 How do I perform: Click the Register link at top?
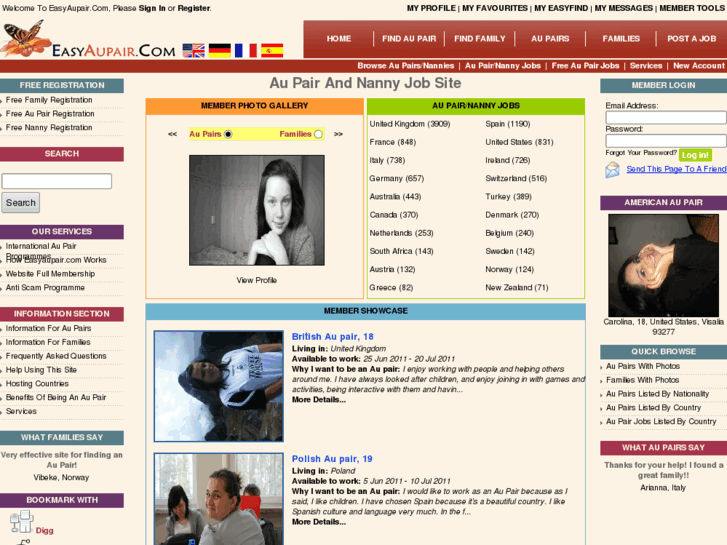(x=194, y=8)
